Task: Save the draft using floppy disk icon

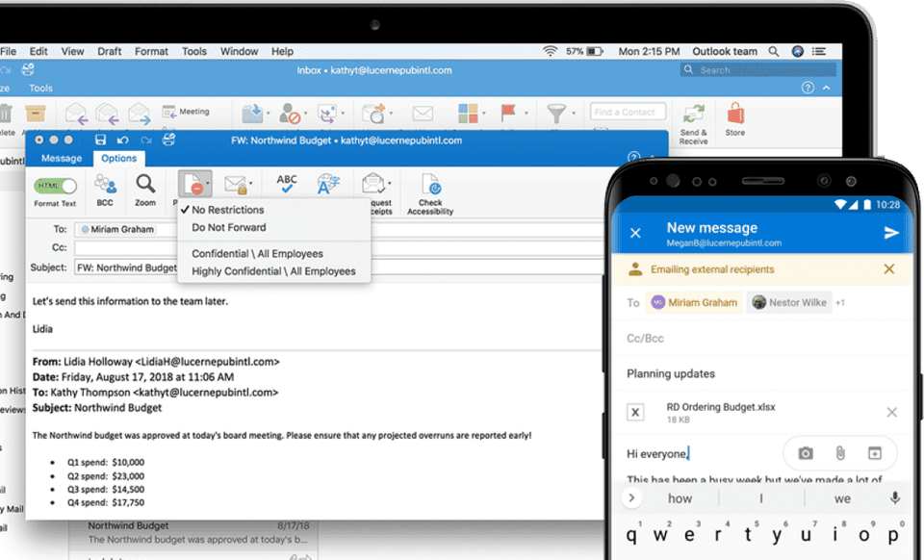Action: pos(100,140)
